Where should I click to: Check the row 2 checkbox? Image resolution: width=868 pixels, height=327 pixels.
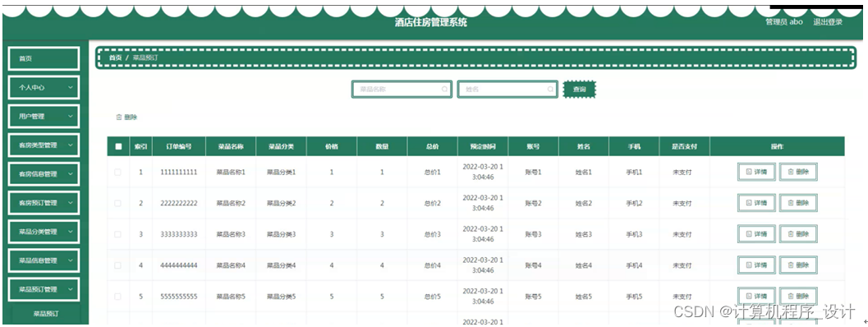pos(117,204)
